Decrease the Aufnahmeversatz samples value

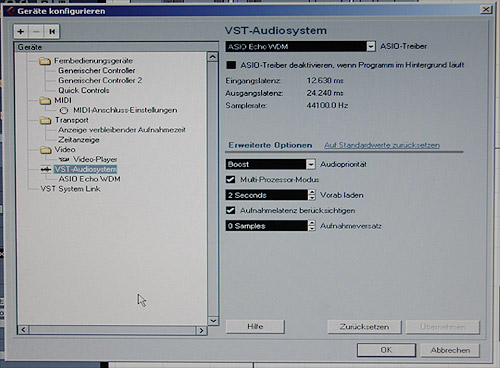[x=312, y=228]
